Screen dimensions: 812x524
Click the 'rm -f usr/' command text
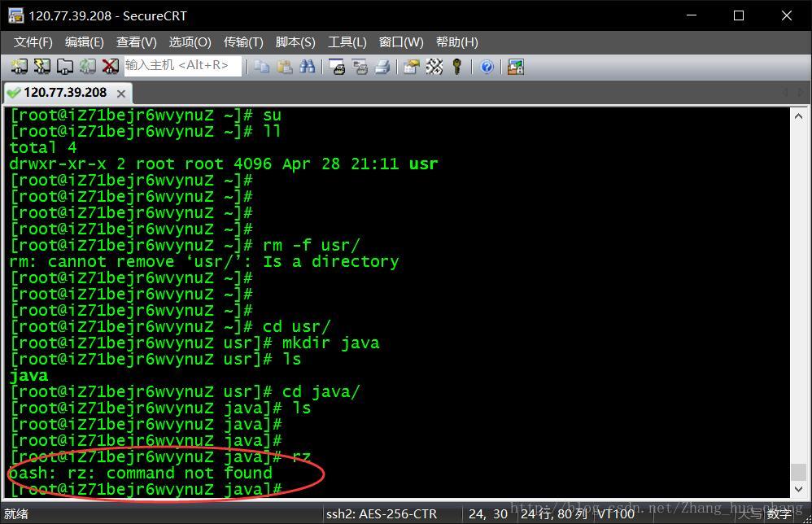coord(312,246)
